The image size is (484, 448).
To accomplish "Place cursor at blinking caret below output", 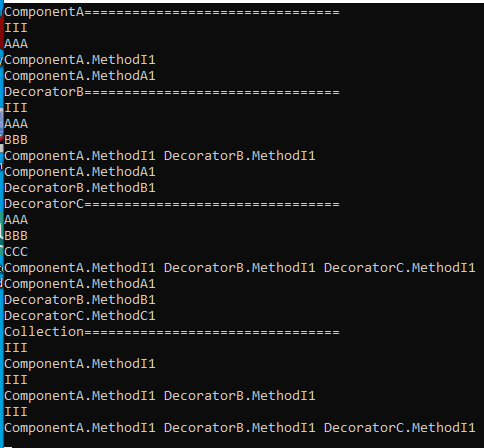I will [x=8, y=447].
